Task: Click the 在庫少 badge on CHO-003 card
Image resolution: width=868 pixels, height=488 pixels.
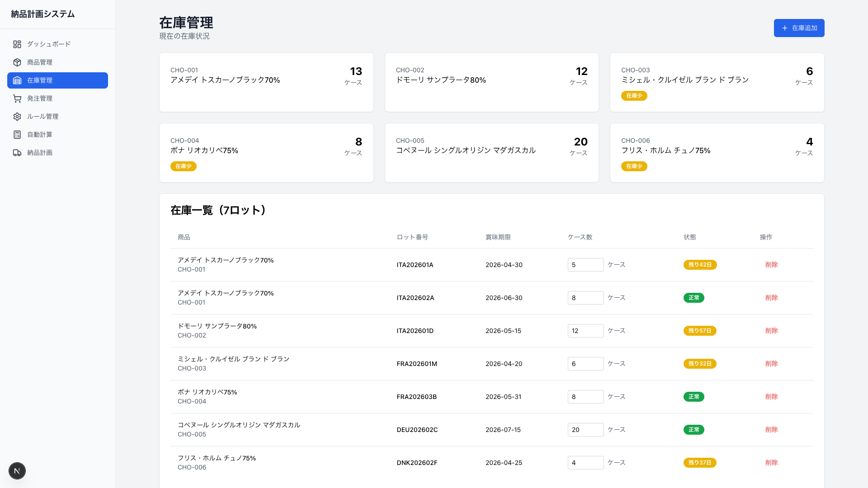Action: pyautogui.click(x=634, y=96)
